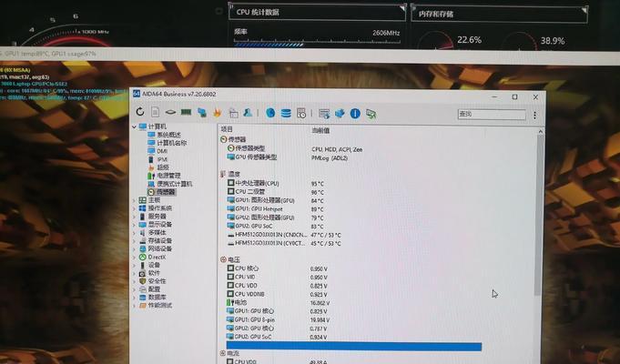The height and width of the screenshot is (364, 620).
Task: Click the 电压 group header
Action: (230, 259)
